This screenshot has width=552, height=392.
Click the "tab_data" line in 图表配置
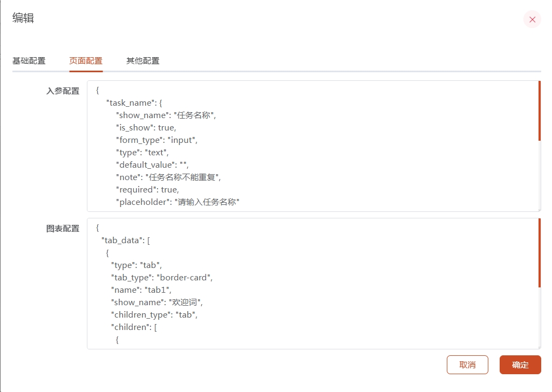[125, 240]
